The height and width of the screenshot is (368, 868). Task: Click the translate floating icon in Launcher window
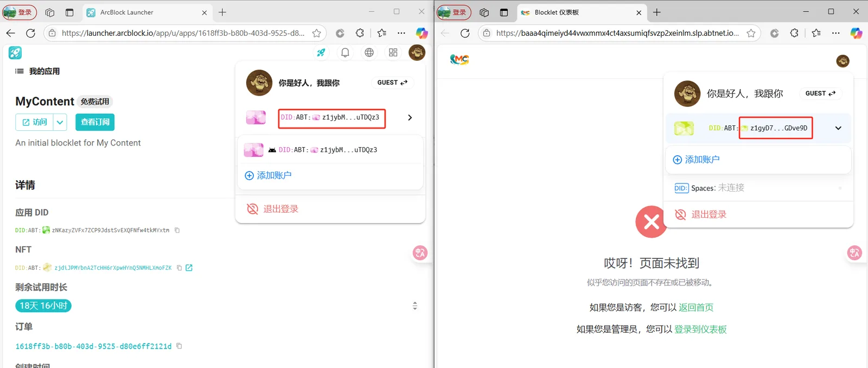coord(420,253)
